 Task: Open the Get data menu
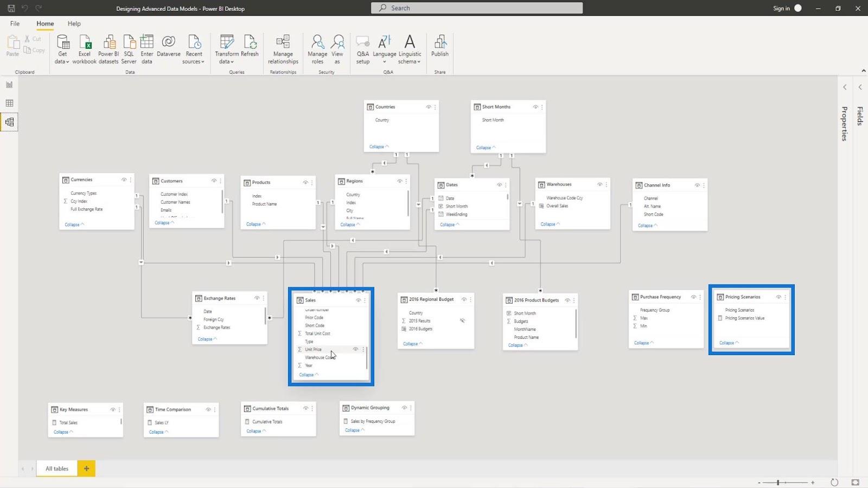click(62, 49)
